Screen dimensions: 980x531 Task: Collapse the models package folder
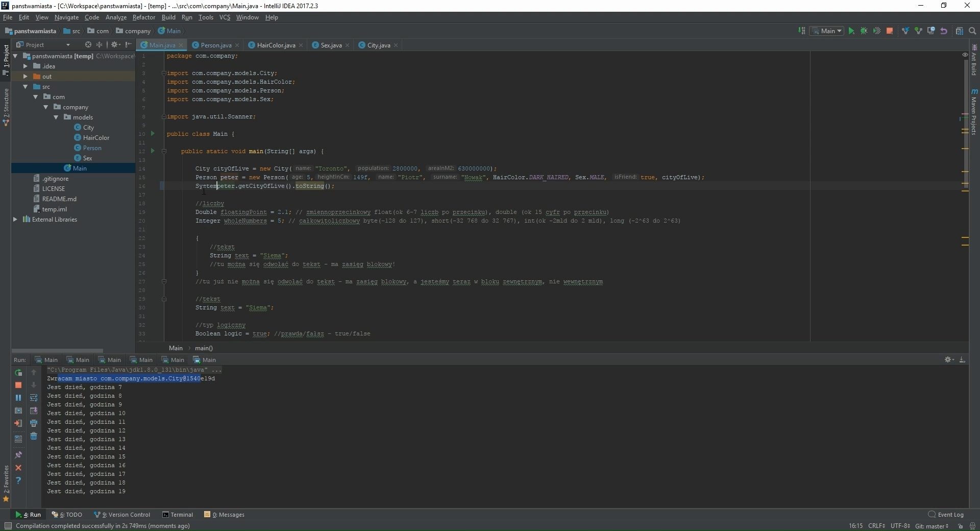(x=56, y=117)
